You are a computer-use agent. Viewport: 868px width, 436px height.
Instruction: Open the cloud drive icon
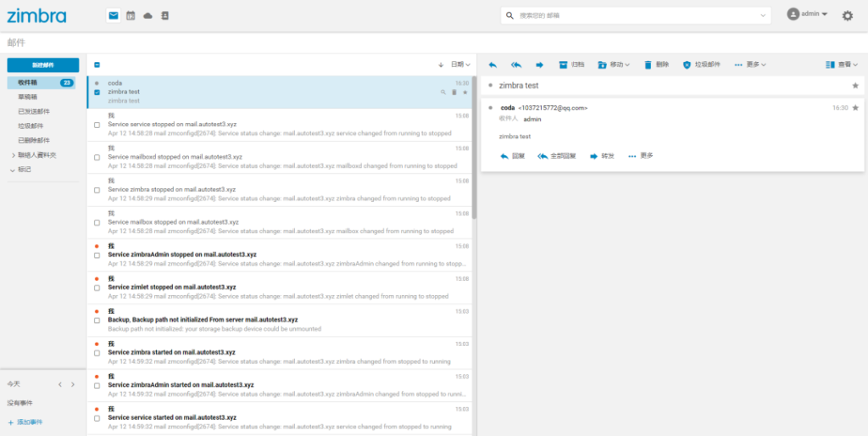tap(147, 16)
